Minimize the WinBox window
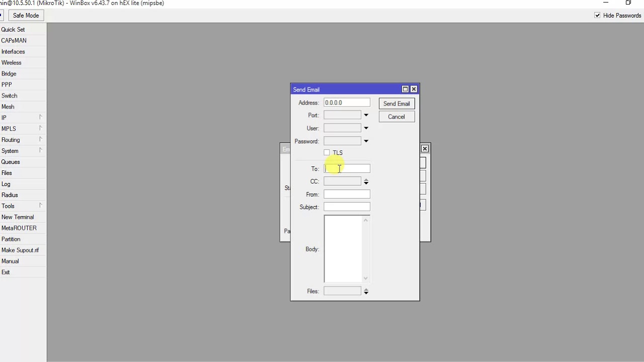644x362 pixels. point(606,3)
